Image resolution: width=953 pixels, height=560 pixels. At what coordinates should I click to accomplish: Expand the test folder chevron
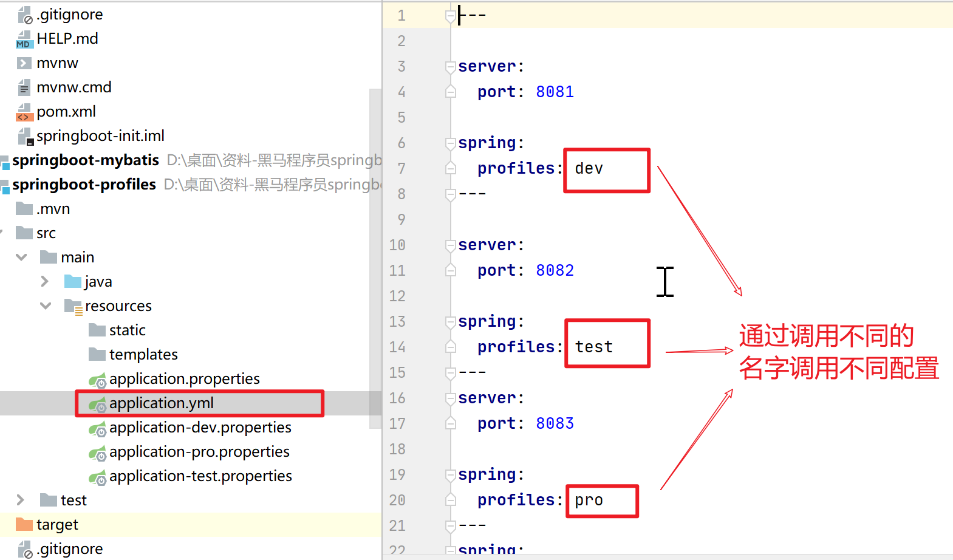(x=20, y=500)
